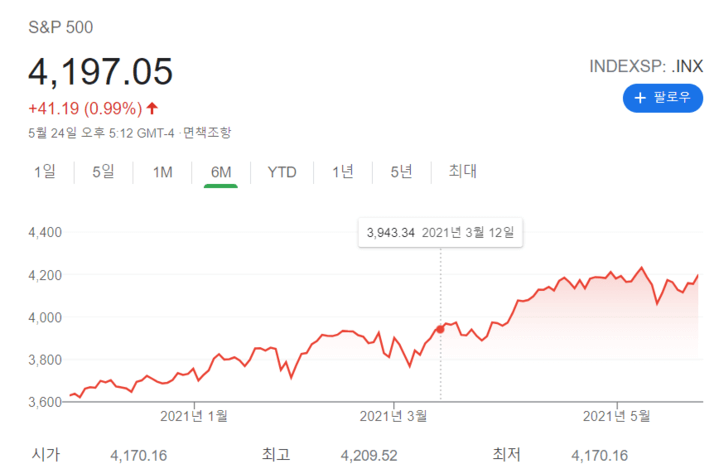Click the red upward arrow indicator
Image resolution: width=719 pixels, height=469 pixels.
[152, 108]
